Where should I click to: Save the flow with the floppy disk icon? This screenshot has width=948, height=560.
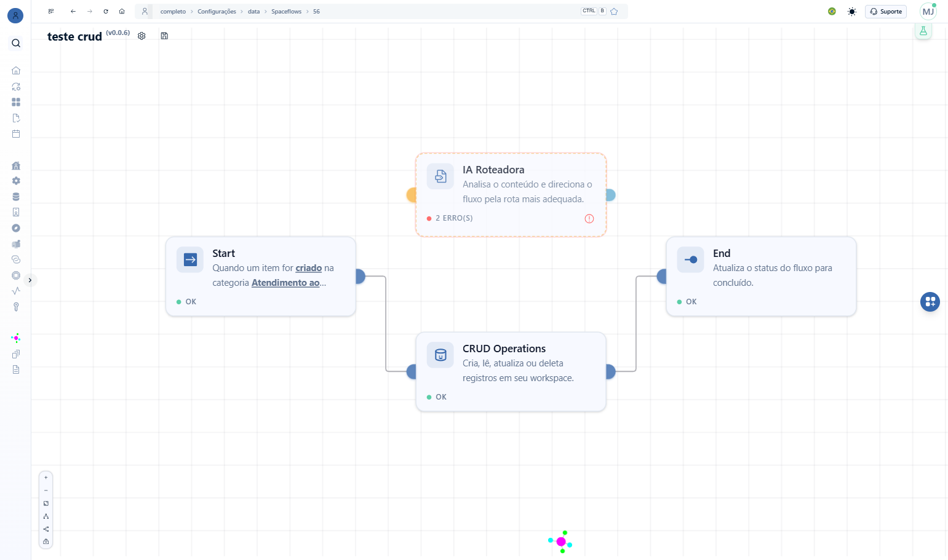[164, 36]
